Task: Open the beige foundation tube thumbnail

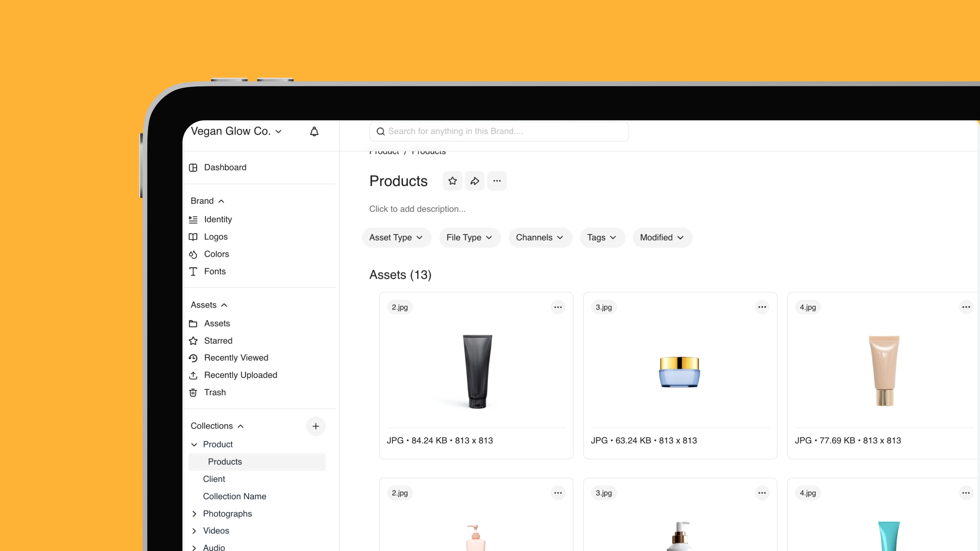Action: (x=884, y=371)
